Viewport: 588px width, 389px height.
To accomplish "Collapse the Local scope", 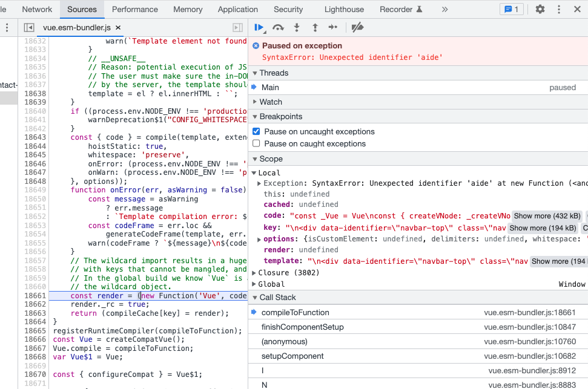I will point(254,173).
